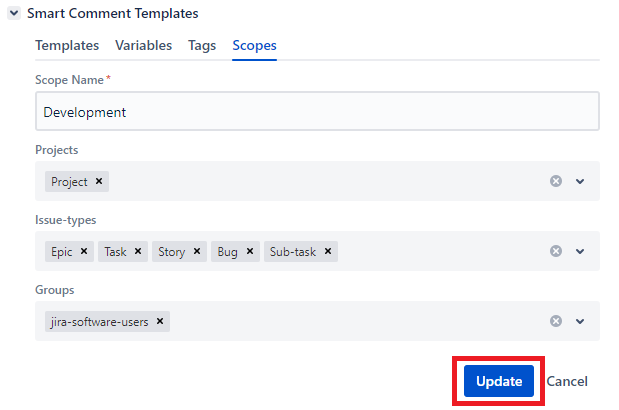Remove the Epic issue type
Viewport: 619px width, 410px height.
click(84, 252)
